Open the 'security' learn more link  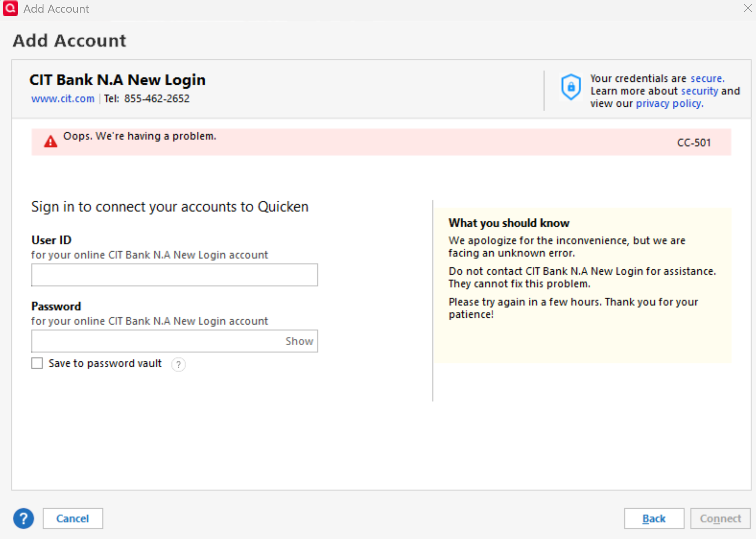click(699, 91)
